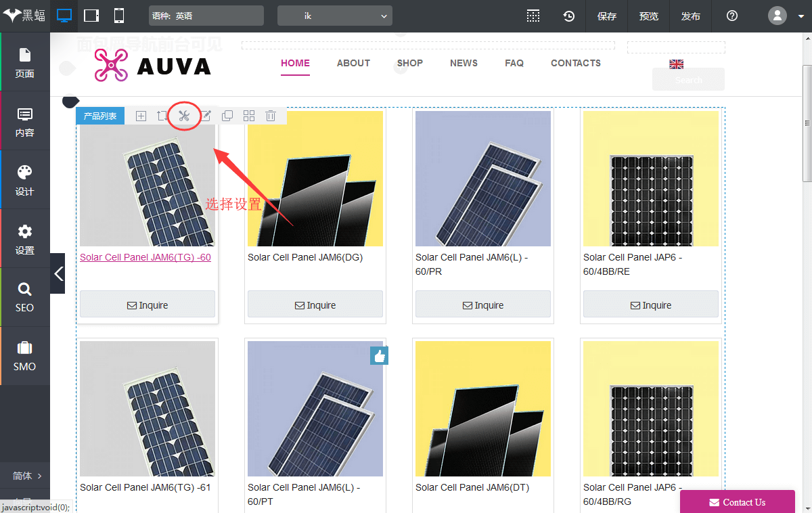Select the SHOP navigation menu item
The image size is (812, 513).
pyautogui.click(x=409, y=63)
